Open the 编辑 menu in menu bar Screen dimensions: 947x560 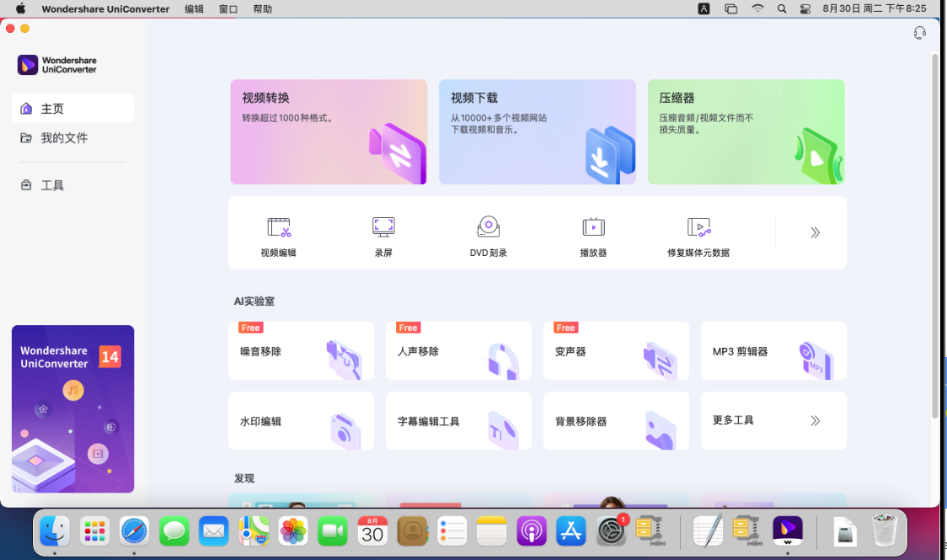click(194, 9)
